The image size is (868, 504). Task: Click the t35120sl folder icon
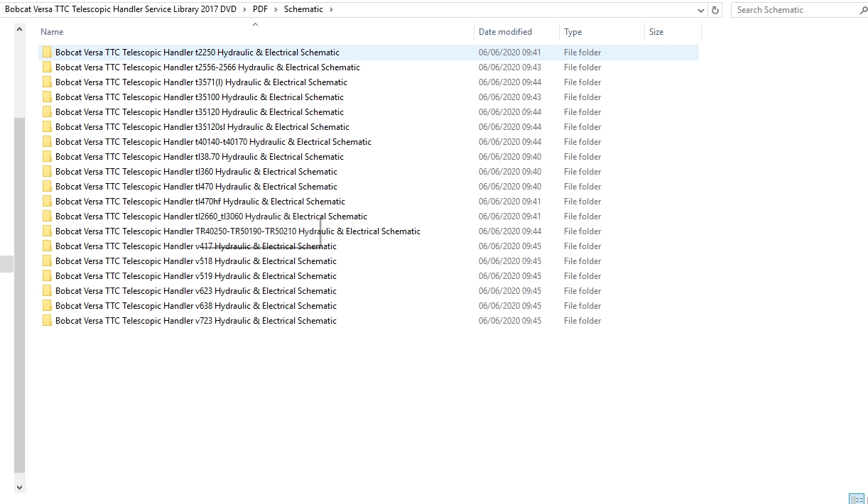[x=47, y=127]
